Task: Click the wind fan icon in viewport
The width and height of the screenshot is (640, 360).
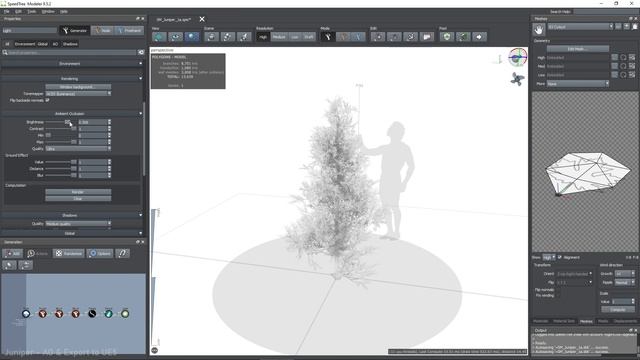Action: [517, 79]
